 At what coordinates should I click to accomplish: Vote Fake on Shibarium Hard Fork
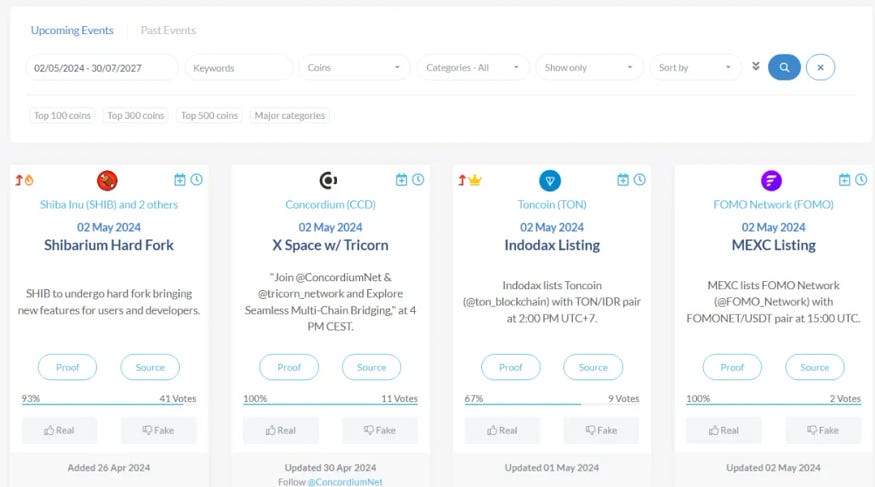(158, 430)
